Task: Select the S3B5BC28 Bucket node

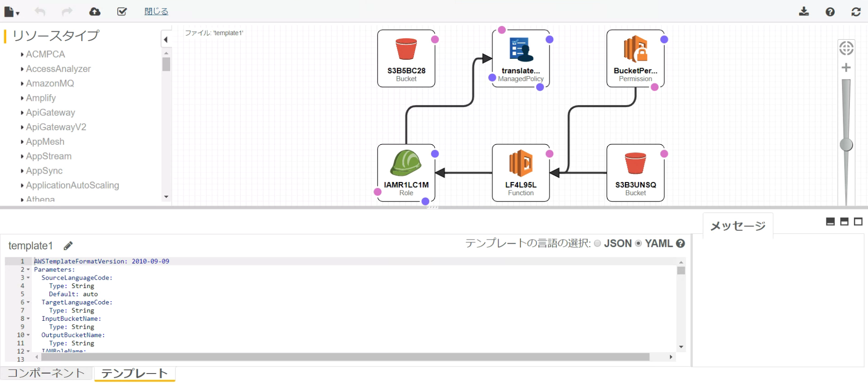Action: [x=406, y=58]
